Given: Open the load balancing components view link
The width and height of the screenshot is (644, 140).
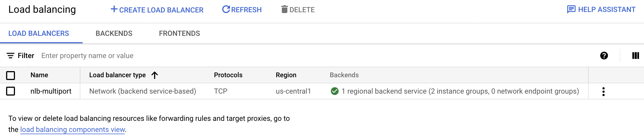Looking at the screenshot, I should click(x=72, y=129).
